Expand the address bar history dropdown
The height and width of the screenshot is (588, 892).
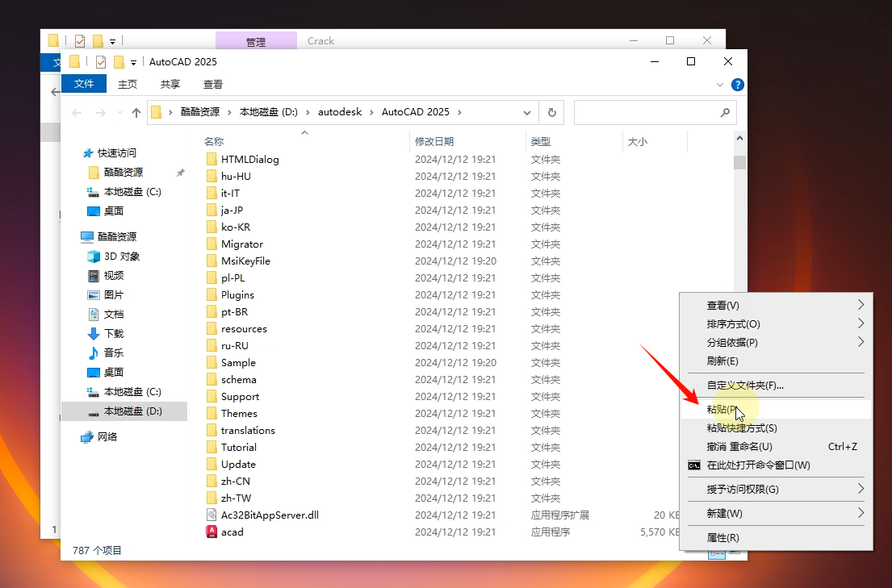pyautogui.click(x=527, y=113)
